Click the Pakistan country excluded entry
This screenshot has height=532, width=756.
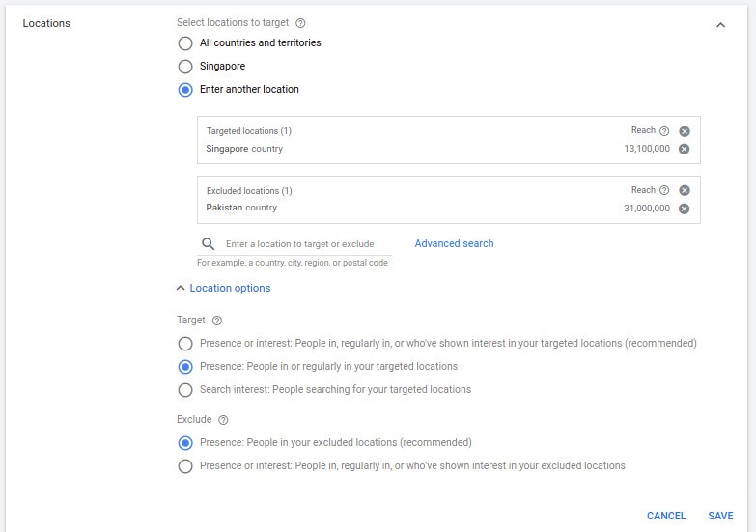click(x=241, y=208)
